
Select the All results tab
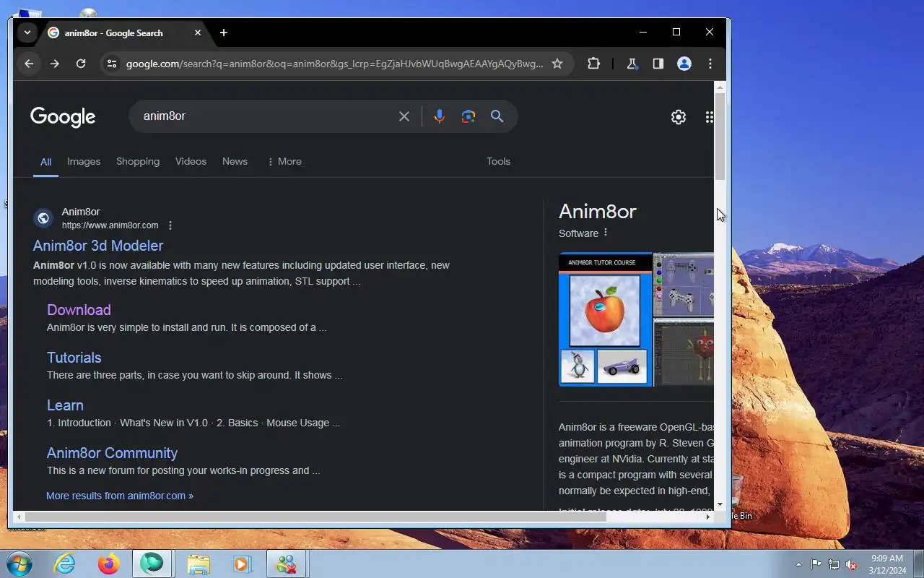tap(45, 162)
